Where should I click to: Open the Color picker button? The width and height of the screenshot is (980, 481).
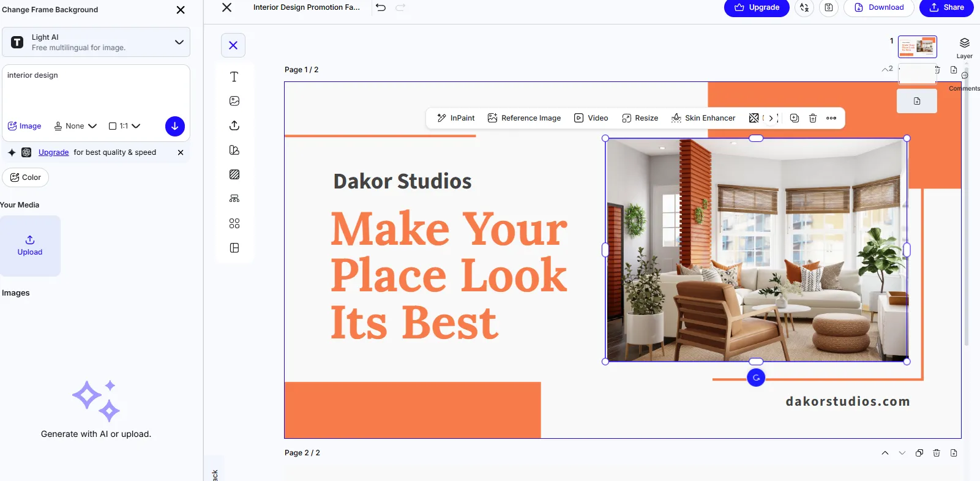tap(26, 177)
